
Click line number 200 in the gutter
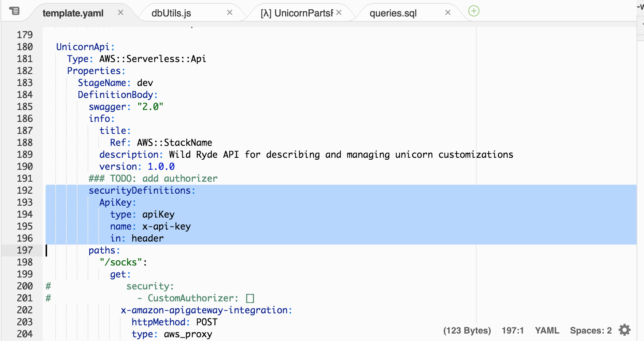pos(25,286)
